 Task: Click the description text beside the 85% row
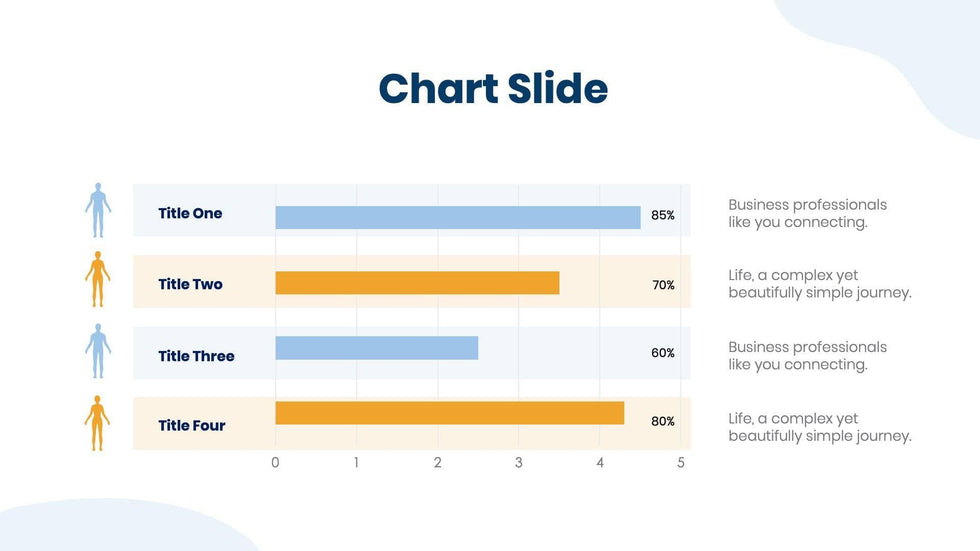tap(807, 213)
